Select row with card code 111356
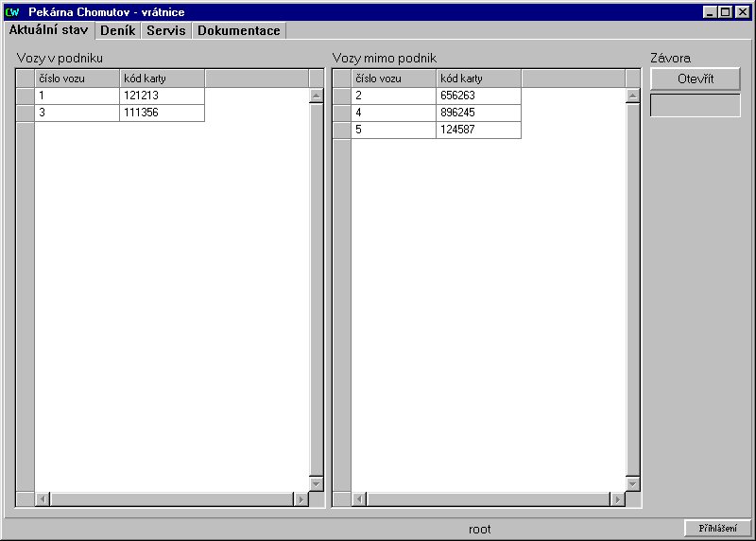 [162, 113]
